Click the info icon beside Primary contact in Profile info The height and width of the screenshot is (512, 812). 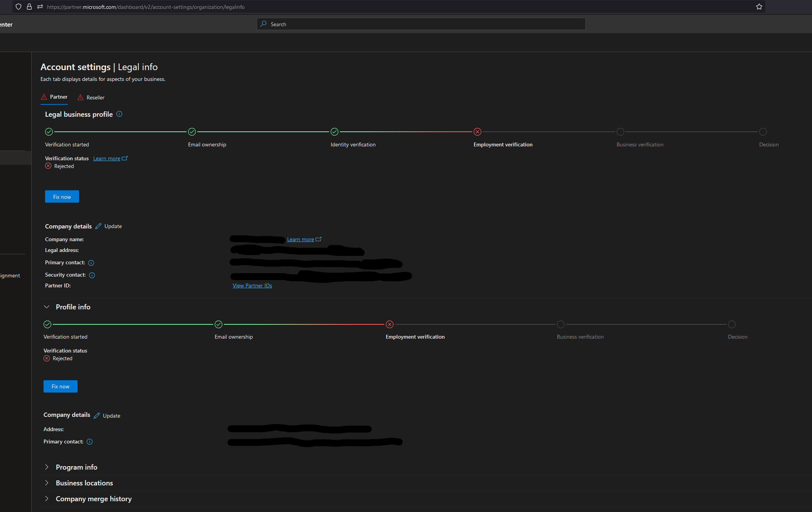click(x=90, y=441)
